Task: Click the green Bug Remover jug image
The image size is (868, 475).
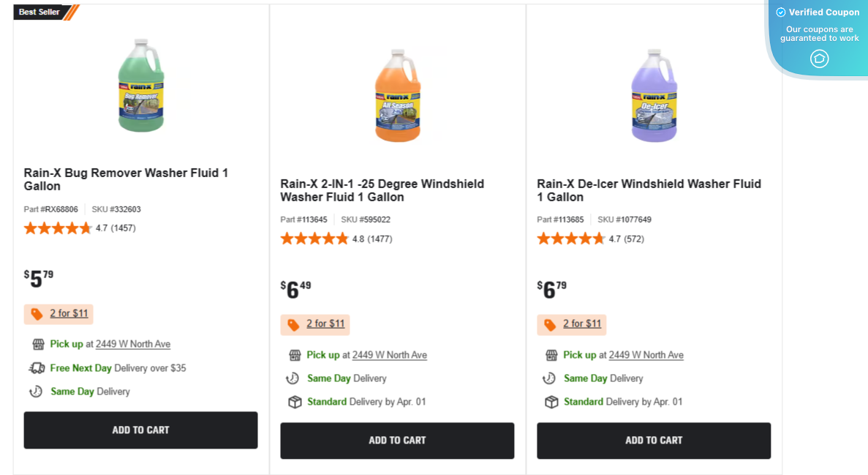Action: pos(141,86)
